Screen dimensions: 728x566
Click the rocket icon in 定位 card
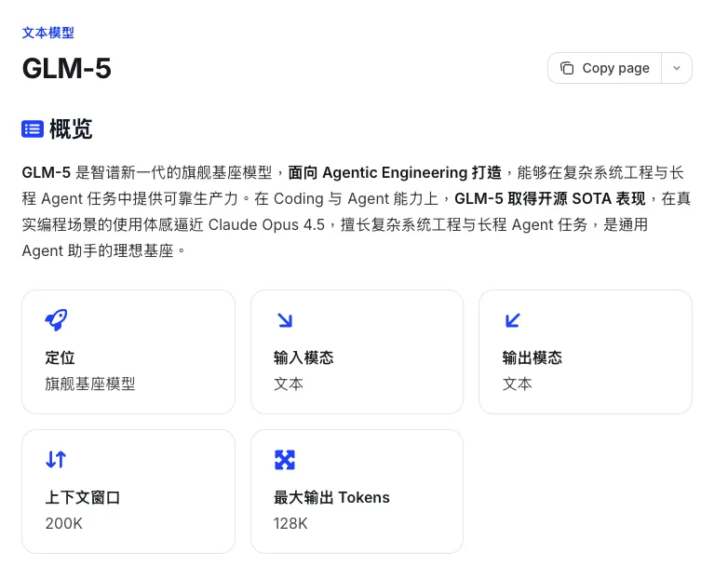point(56,320)
